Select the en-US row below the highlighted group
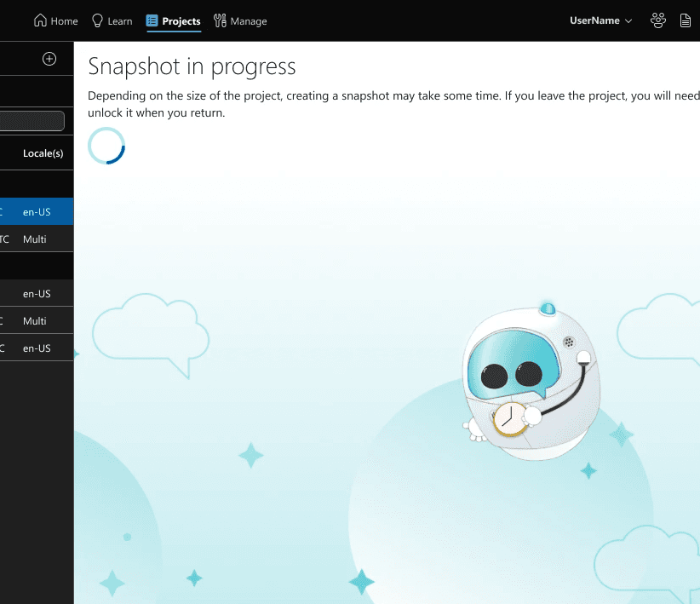This screenshot has width=700, height=604. [37, 293]
